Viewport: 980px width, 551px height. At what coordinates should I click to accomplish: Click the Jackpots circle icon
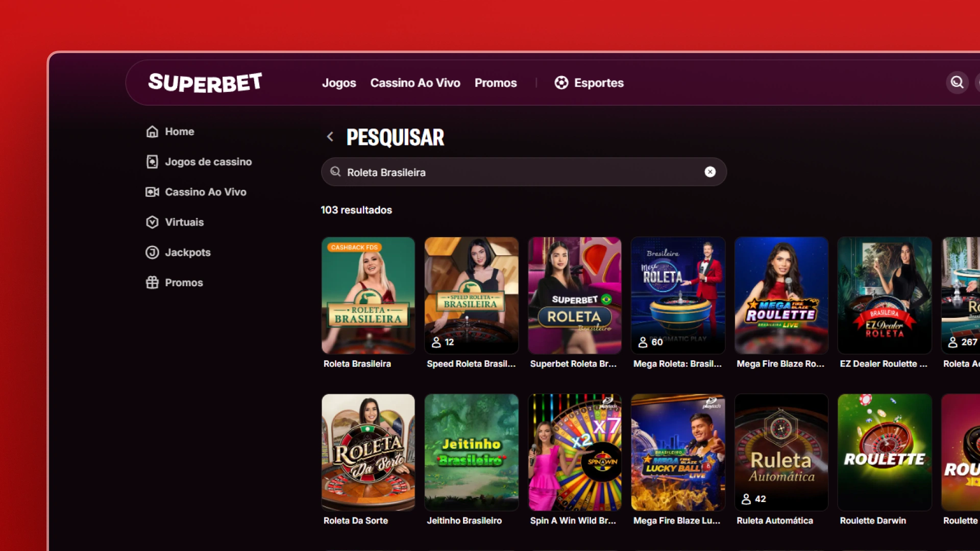(152, 252)
